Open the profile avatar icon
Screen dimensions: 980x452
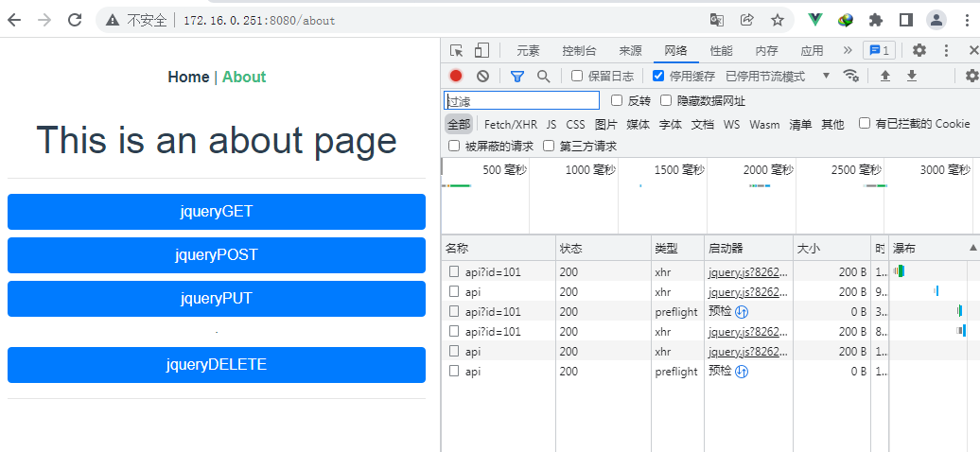[936, 20]
